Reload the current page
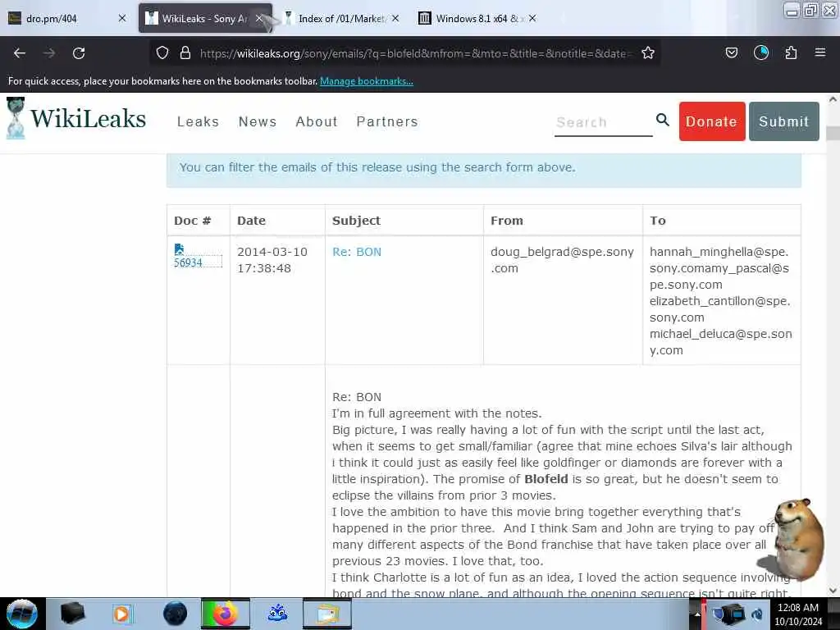 79,53
